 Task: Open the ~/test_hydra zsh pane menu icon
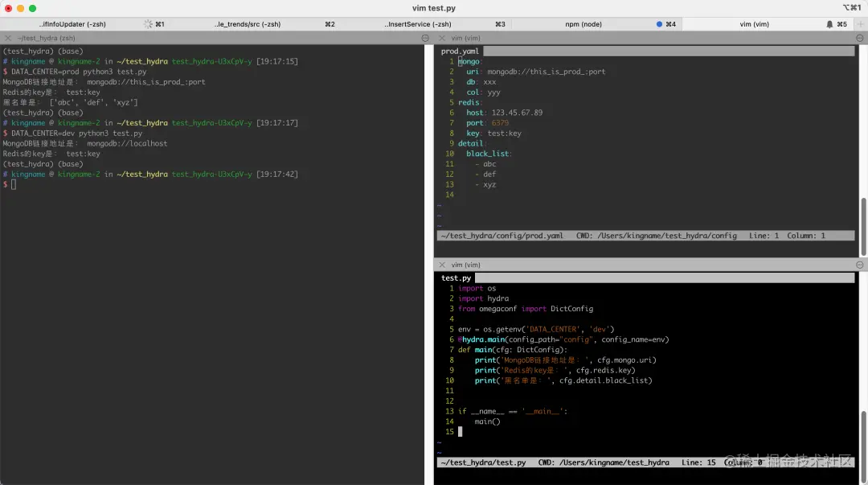[x=425, y=38]
